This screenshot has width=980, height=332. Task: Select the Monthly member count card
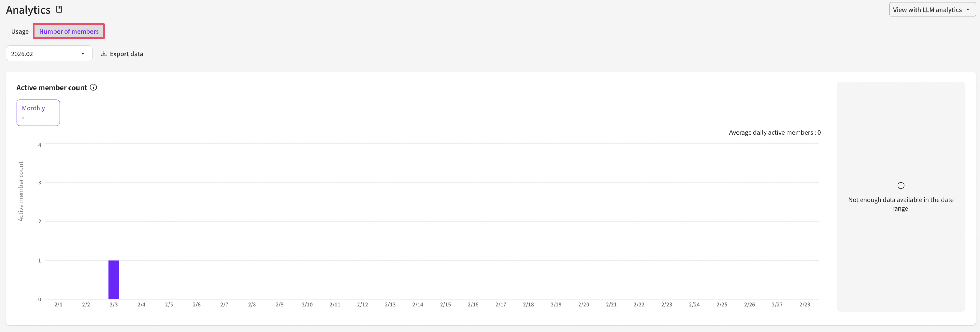tap(38, 113)
